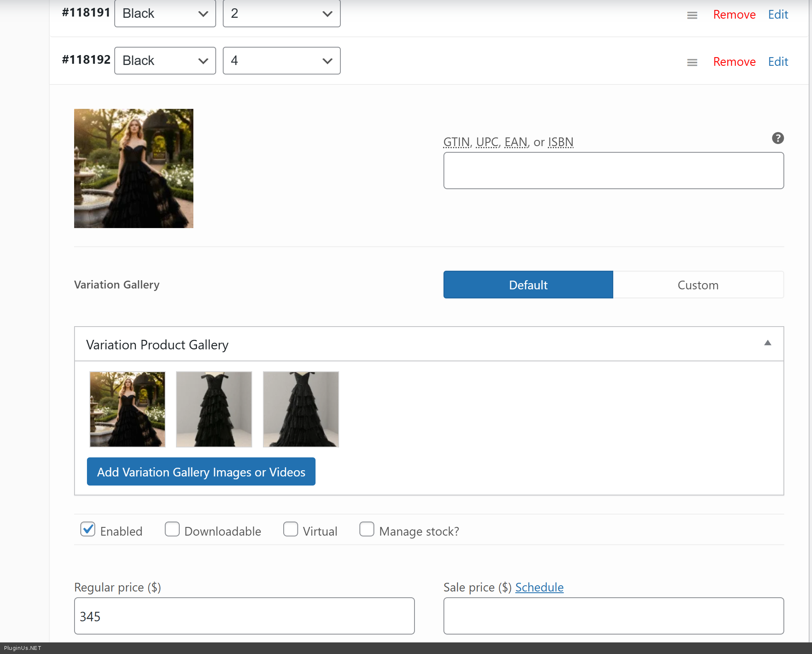The height and width of the screenshot is (654, 812).
Task: Switch Variation Gallery to Custom tab
Action: [698, 285]
